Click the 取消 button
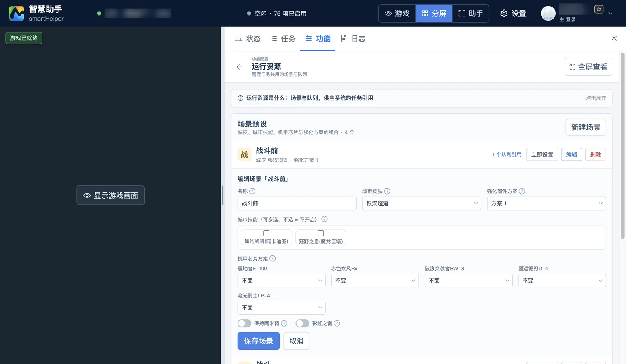626x364 pixels. click(296, 341)
